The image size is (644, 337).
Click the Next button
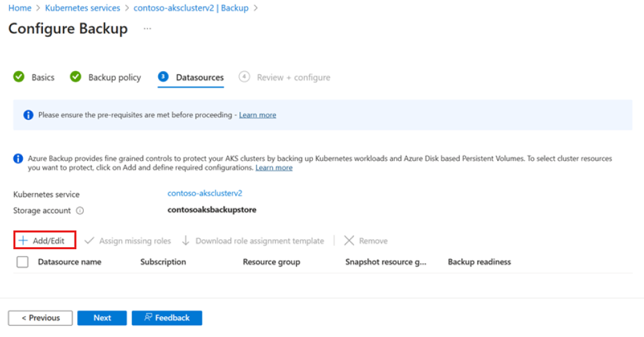102,318
